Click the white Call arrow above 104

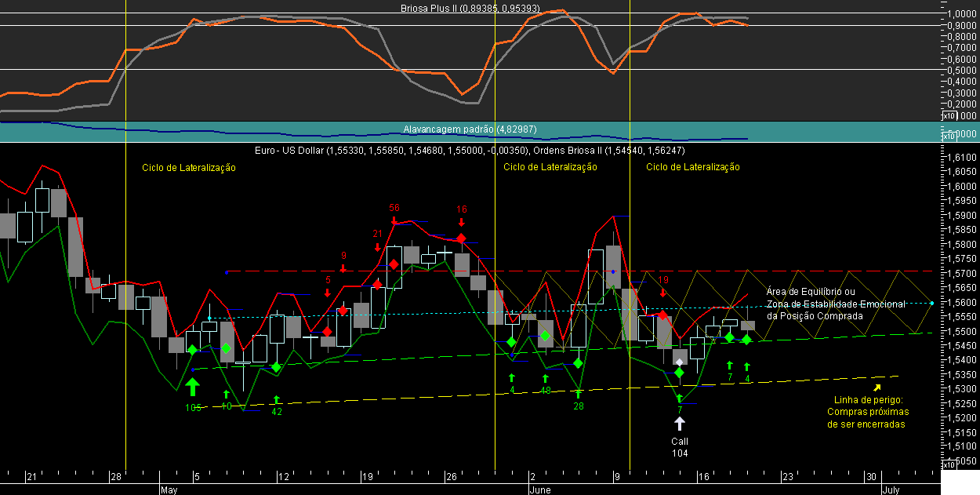pyautogui.click(x=680, y=424)
